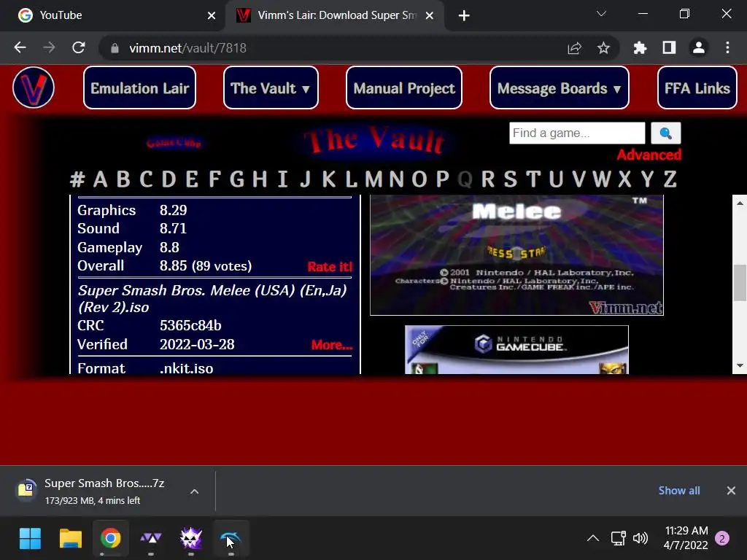The height and width of the screenshot is (560, 747).
Task: Browse games starting with letter W
Action: [602, 179]
